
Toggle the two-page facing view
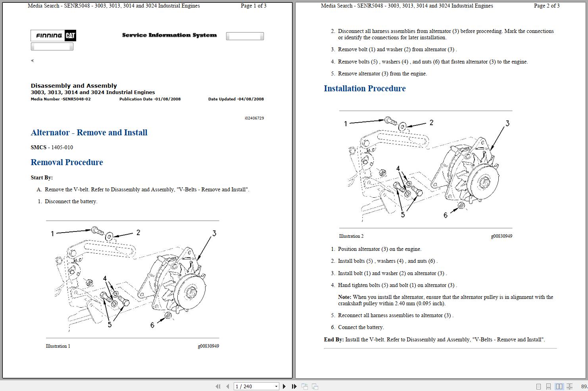[559, 386]
